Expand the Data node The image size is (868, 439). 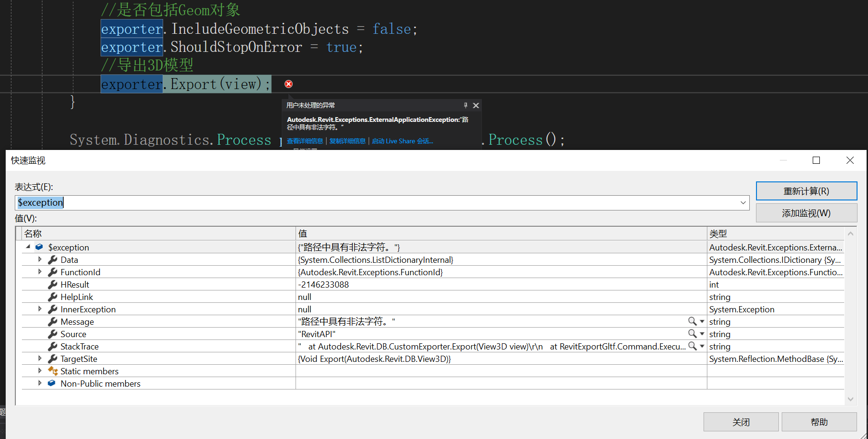tap(40, 259)
